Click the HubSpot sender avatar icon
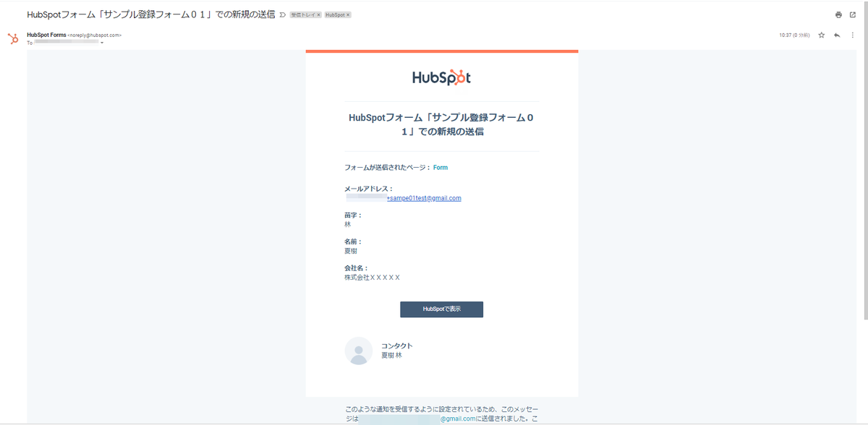This screenshot has height=425, width=868. [x=13, y=38]
